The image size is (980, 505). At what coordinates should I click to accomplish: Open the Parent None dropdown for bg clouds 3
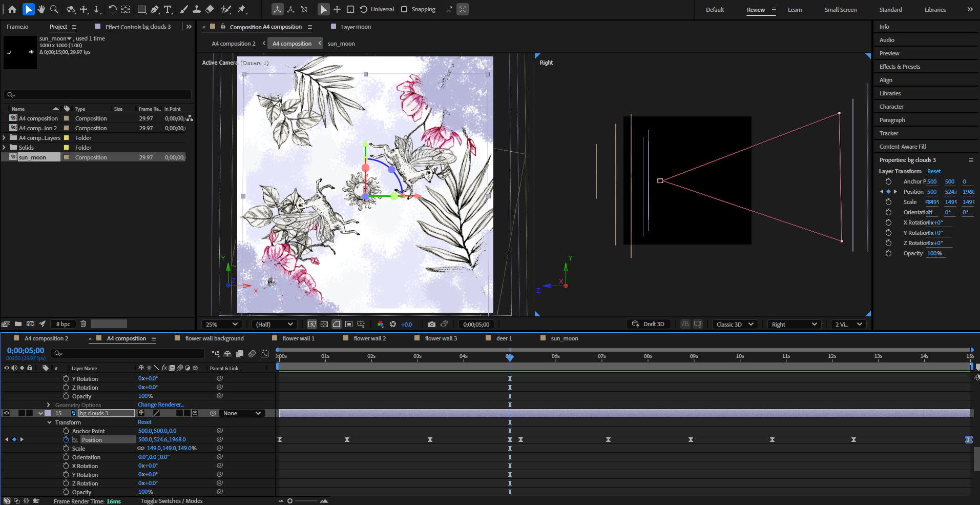coord(242,413)
